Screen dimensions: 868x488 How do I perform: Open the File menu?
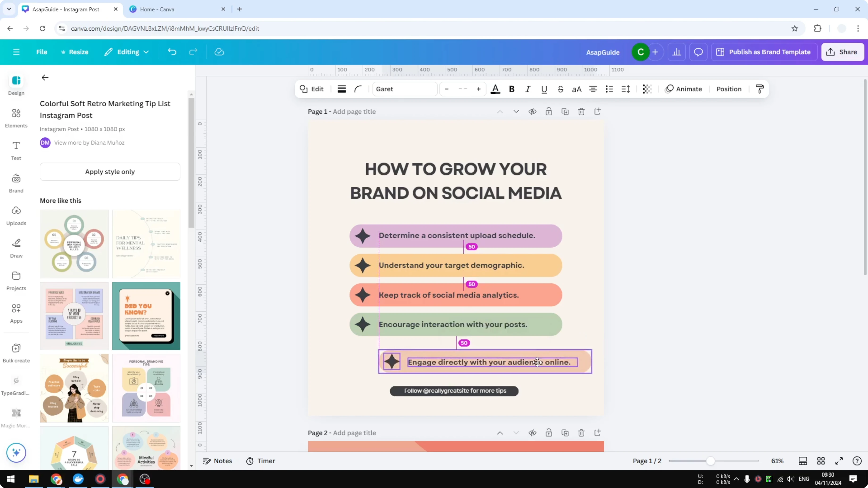(x=42, y=52)
